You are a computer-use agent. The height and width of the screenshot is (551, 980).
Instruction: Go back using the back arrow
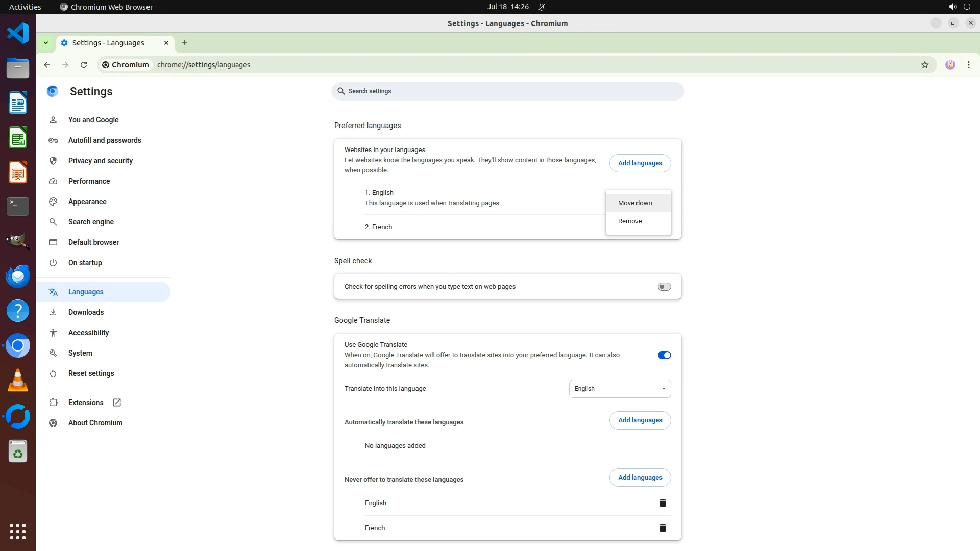(47, 65)
